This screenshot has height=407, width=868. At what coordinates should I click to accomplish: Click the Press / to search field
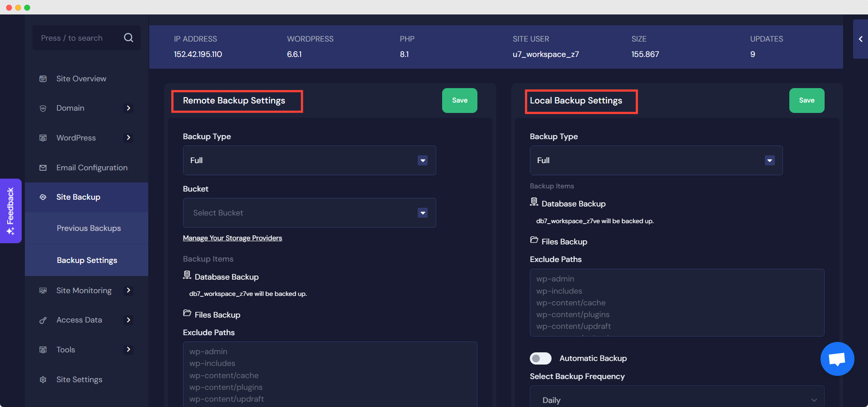[86, 38]
